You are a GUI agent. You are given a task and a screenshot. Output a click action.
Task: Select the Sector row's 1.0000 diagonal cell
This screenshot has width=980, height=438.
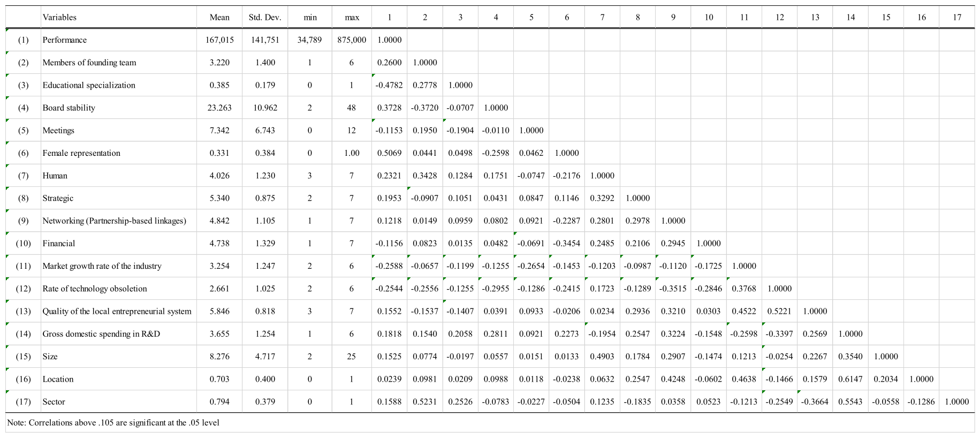956,402
